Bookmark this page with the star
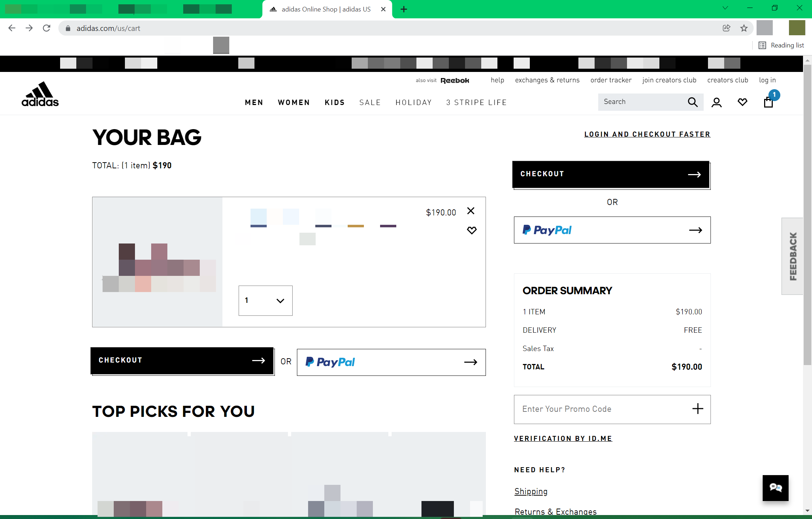The width and height of the screenshot is (812, 519). [x=744, y=28]
